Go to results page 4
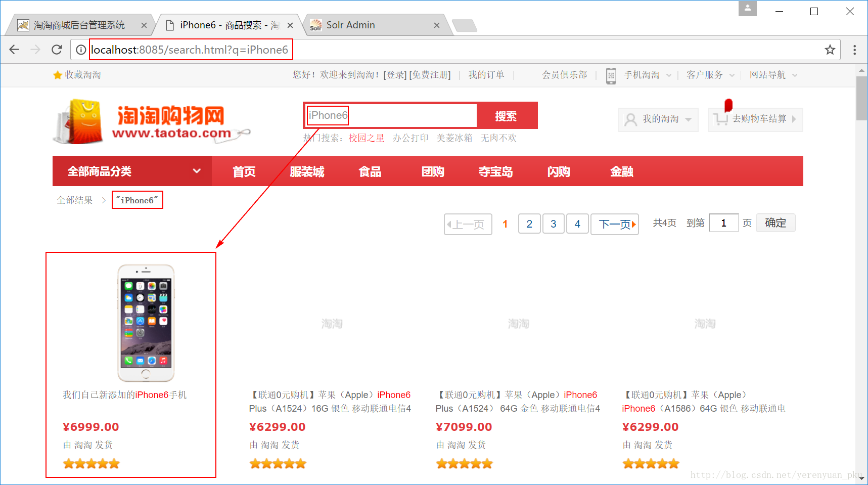 [x=577, y=224]
